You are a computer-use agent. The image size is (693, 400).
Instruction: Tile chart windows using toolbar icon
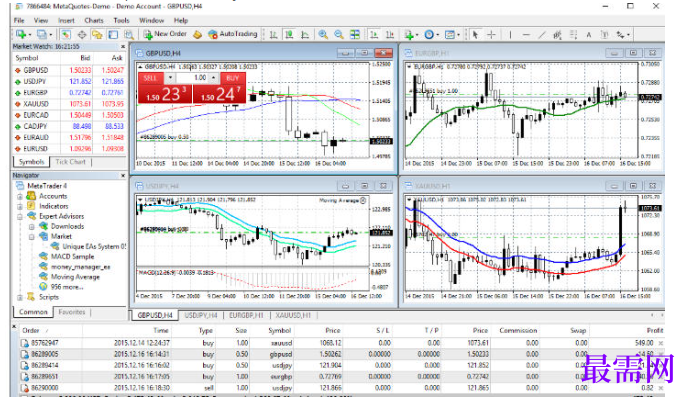click(354, 34)
